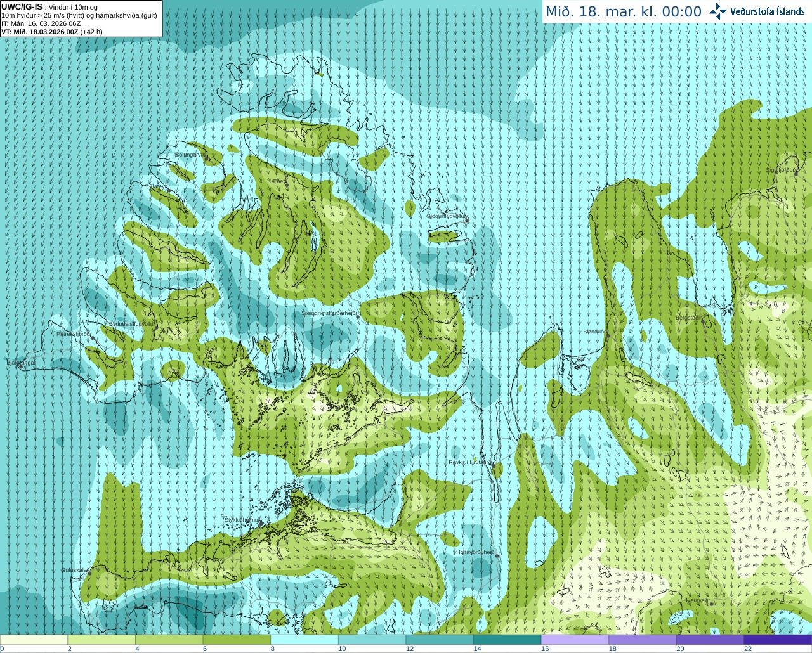Screen dimensions: 812x653
Task: Select the 4–6 m/s green legend swatch
Action: [x=169, y=639]
